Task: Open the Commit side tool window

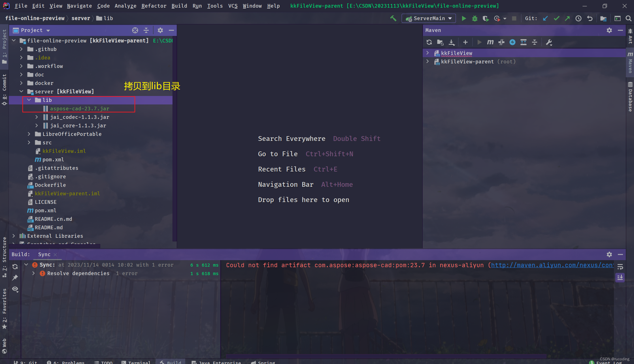Action: click(x=4, y=89)
